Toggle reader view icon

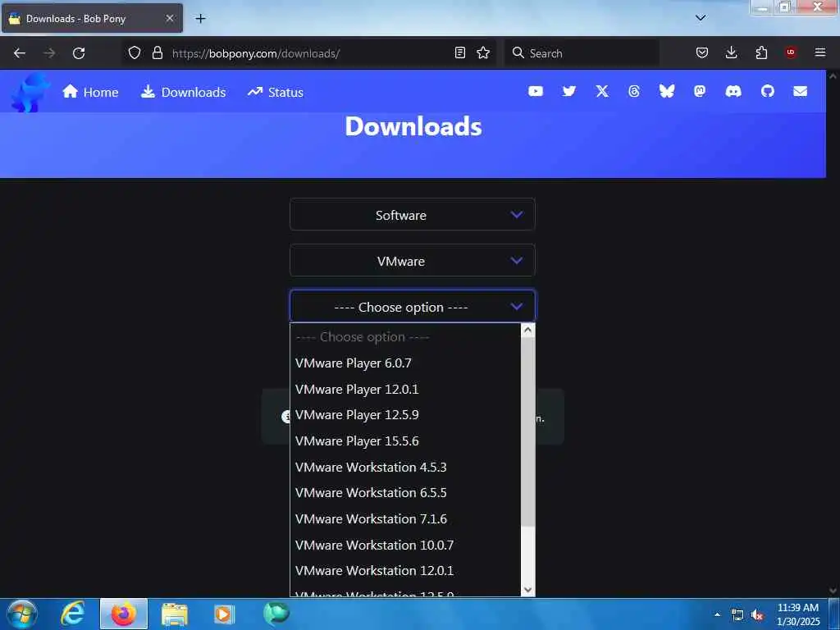459,53
